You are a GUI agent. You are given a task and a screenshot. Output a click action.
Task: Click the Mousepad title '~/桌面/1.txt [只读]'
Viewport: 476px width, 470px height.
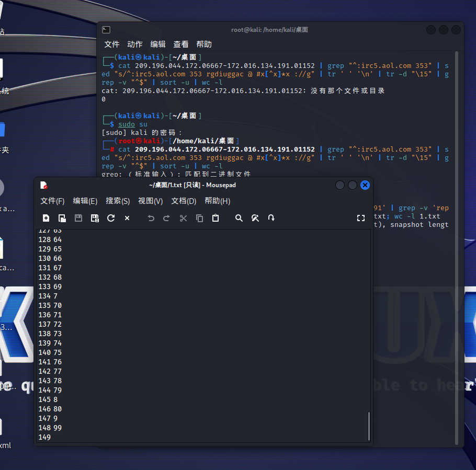click(175, 185)
